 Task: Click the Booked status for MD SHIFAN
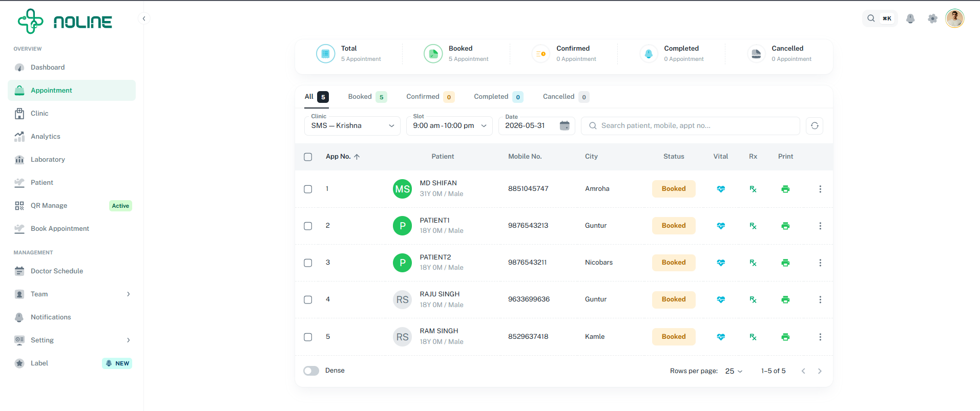click(x=674, y=189)
